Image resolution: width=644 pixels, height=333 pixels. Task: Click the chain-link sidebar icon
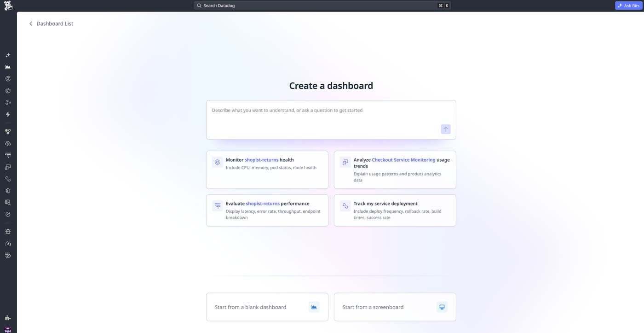click(x=8, y=179)
